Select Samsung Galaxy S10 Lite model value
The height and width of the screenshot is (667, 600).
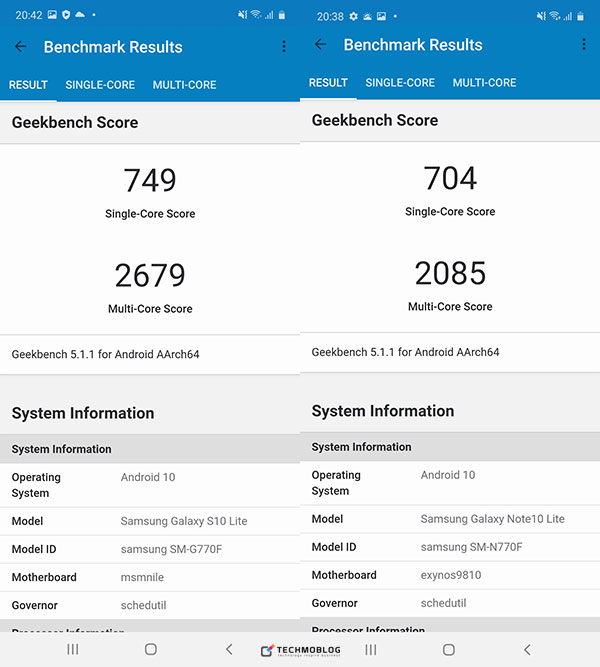click(184, 521)
